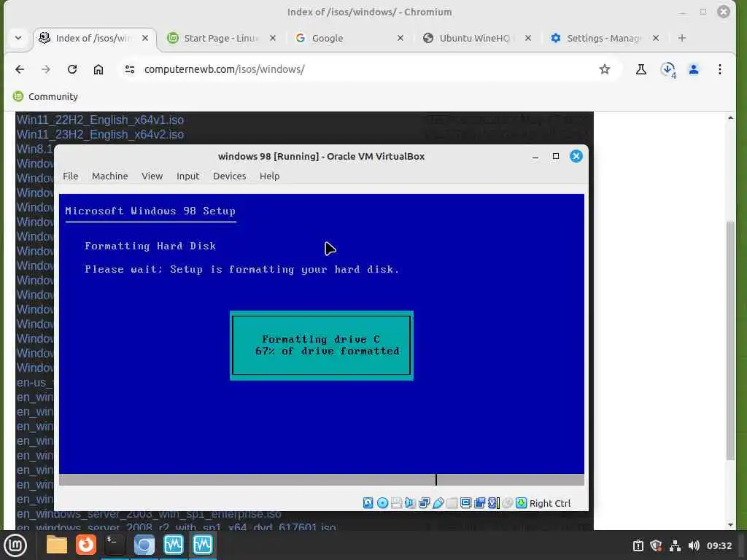Go forward in Chromium

pyautogui.click(x=46, y=69)
